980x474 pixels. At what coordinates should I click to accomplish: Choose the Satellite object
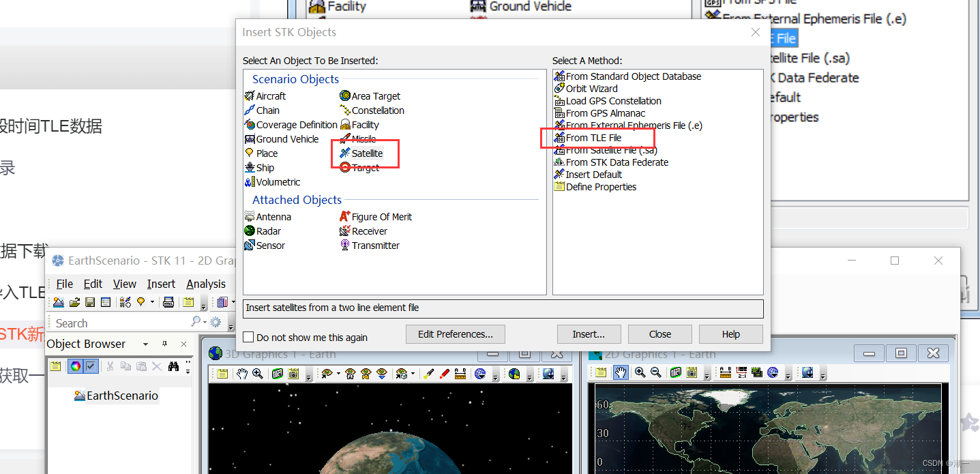tap(361, 153)
